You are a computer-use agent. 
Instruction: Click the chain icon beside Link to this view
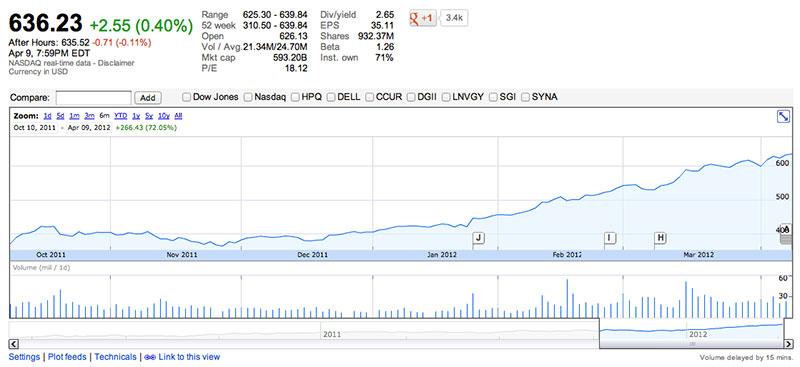click(x=150, y=357)
